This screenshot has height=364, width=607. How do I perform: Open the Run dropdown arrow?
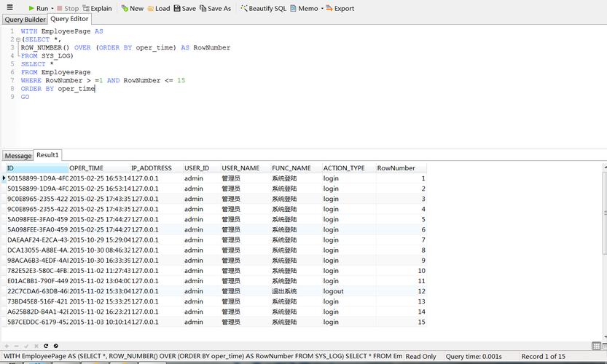[x=52, y=9]
